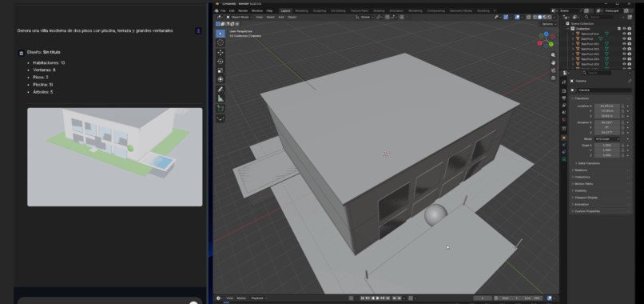This screenshot has height=304, width=644.
Task: Select the Scale tool in Blender toolbar
Action: coord(221,70)
